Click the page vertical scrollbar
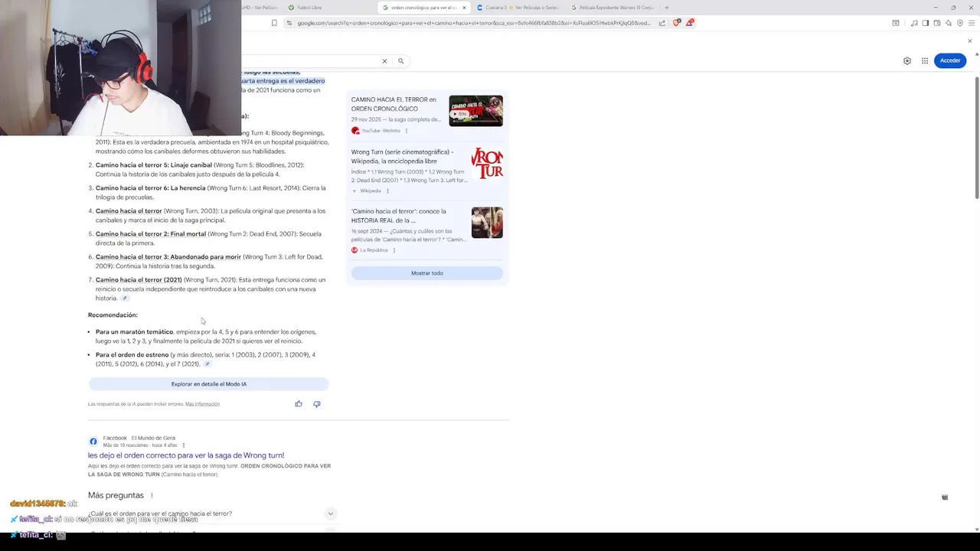The height and width of the screenshot is (551, 980). point(976,138)
